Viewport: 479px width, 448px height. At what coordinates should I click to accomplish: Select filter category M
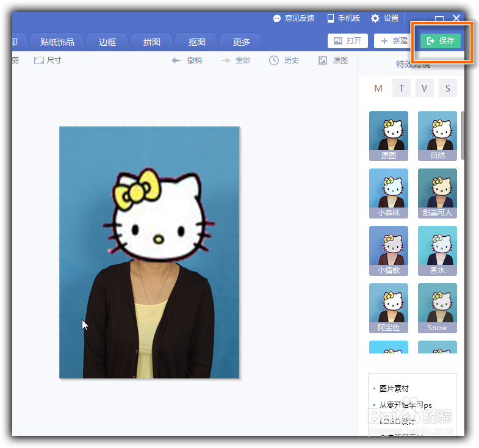tap(378, 89)
